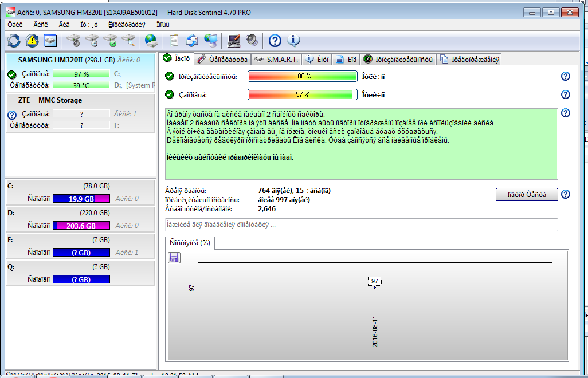The image size is (588, 378).
Task: Click the comment text field above the graph
Action: (x=361, y=225)
